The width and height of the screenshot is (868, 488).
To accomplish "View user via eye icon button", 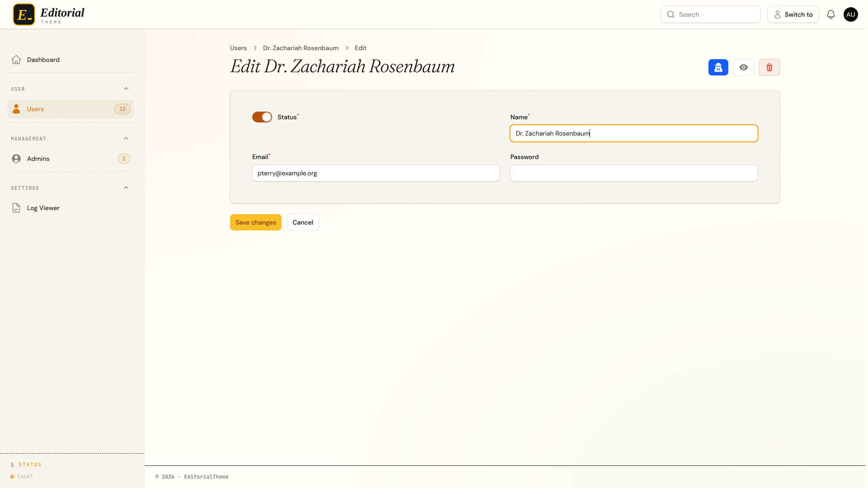I will [x=744, y=67].
